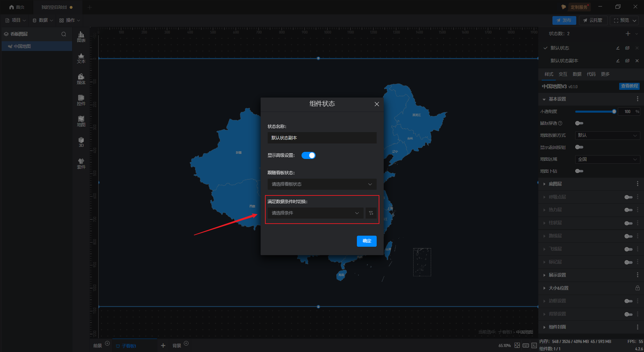Open the 图表 chart components panel
This screenshot has width=644, height=352.
81,37
